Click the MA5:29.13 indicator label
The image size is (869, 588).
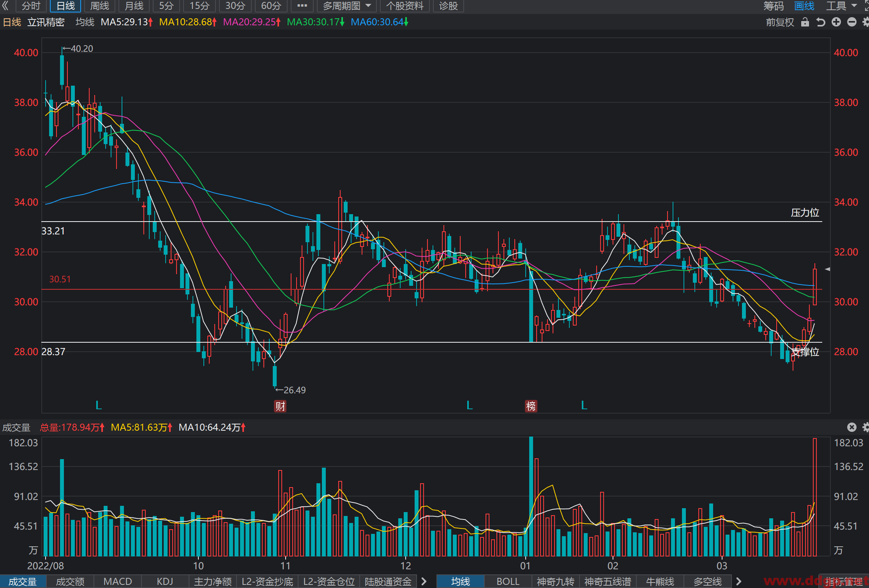[x=127, y=22]
